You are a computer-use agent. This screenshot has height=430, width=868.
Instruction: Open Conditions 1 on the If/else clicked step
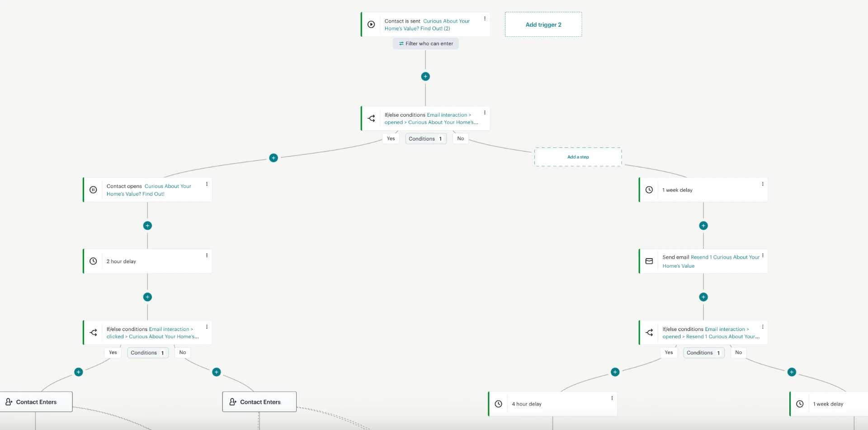pyautogui.click(x=148, y=353)
